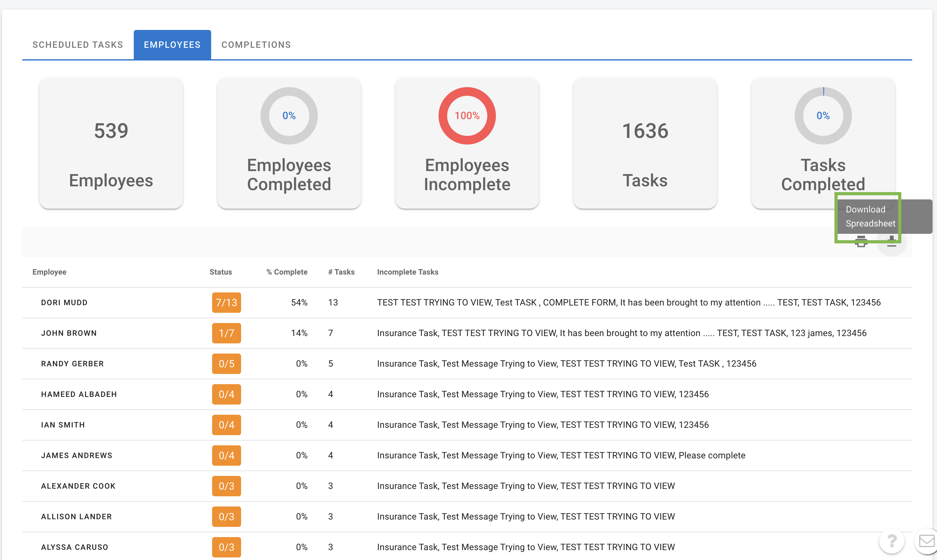Open employee IAN SMITH
Viewport: 937px width, 560px height.
pyautogui.click(x=63, y=425)
